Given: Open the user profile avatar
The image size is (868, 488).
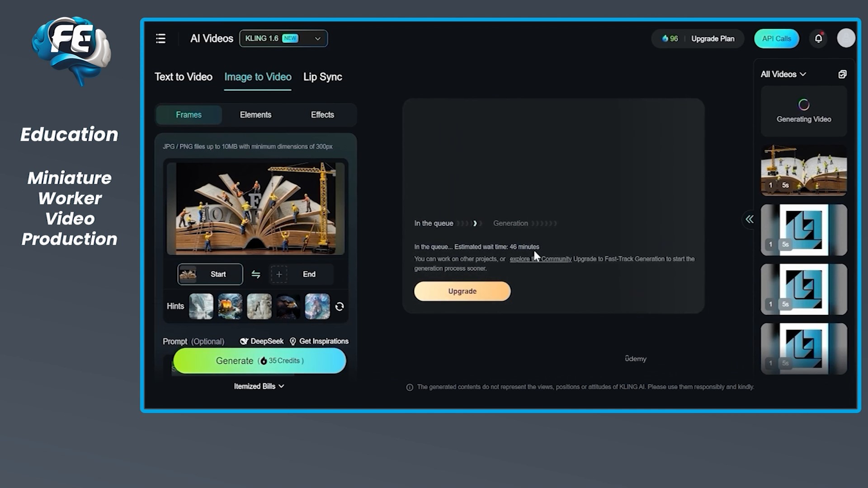Looking at the screenshot, I should [x=846, y=38].
